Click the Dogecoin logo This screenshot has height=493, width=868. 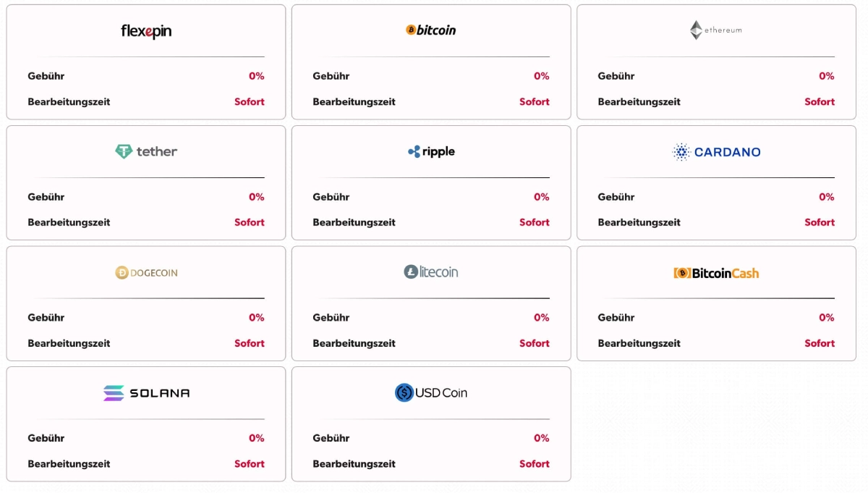tap(146, 273)
